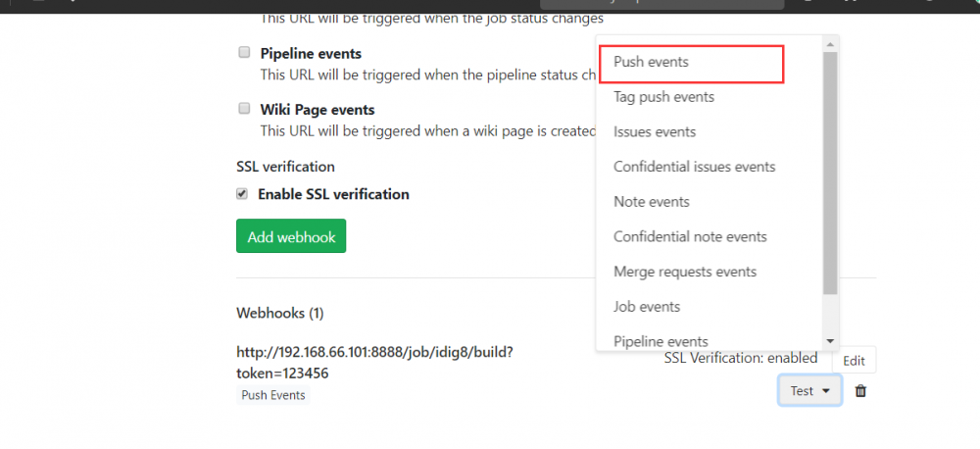Select Issues events from the dropdown

[655, 132]
